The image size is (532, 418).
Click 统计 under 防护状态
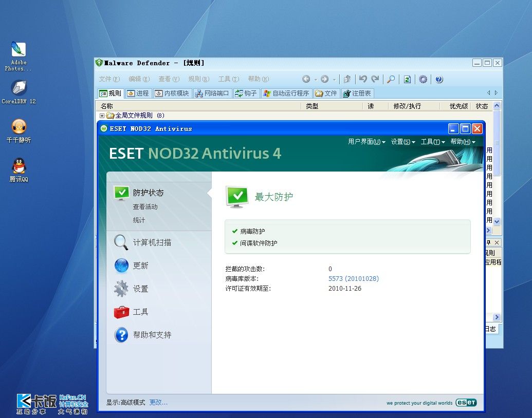coord(139,220)
